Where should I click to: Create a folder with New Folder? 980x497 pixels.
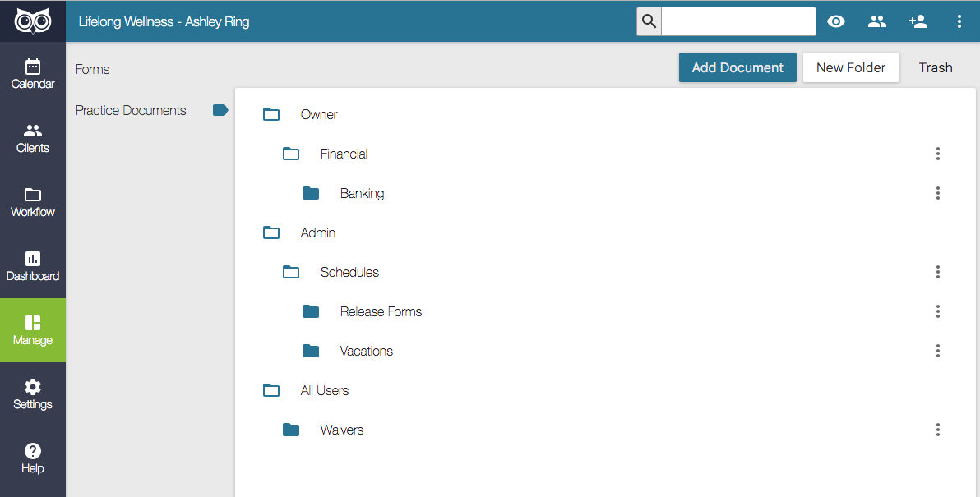(851, 67)
